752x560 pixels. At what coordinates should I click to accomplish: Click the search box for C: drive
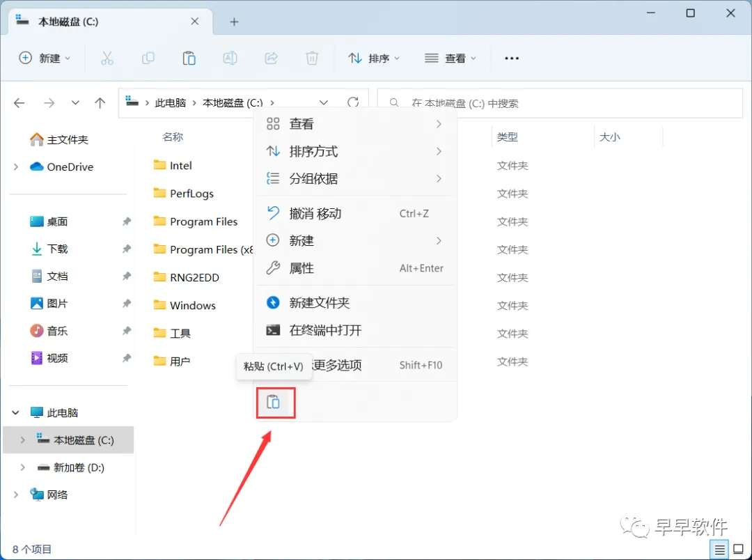click(x=560, y=103)
